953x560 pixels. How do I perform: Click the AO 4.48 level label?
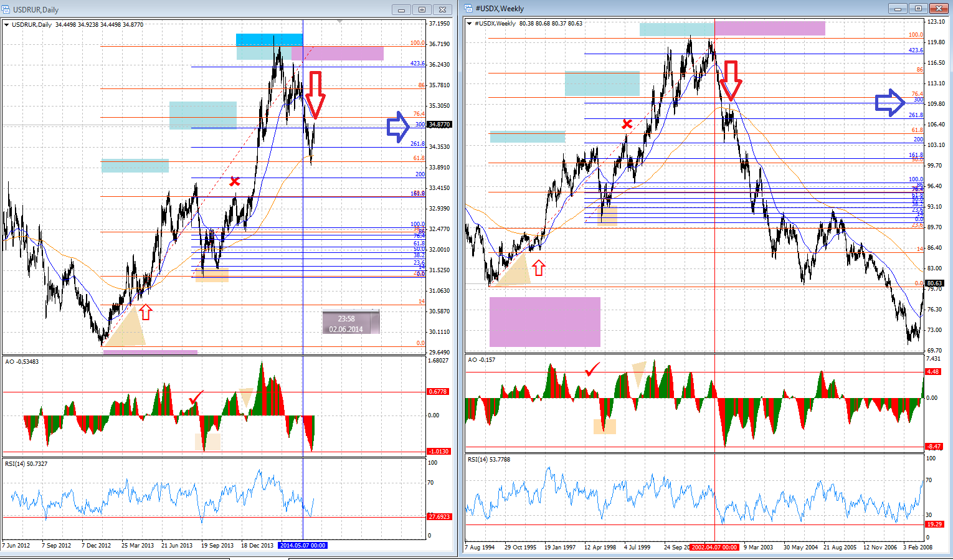tap(933, 372)
